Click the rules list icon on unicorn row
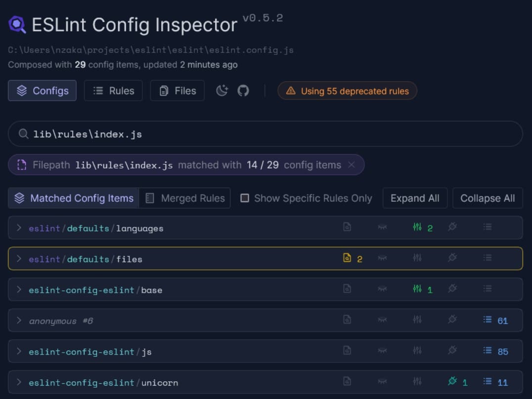Viewport: 532px width, 399px height. pyautogui.click(x=488, y=381)
